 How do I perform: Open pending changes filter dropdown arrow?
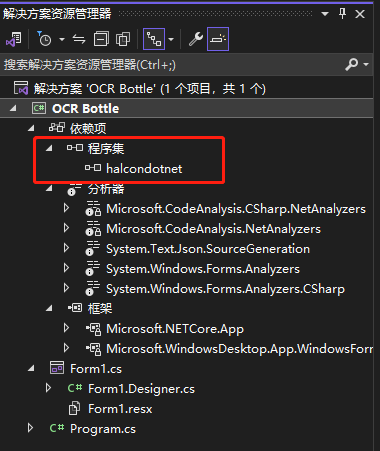62,39
